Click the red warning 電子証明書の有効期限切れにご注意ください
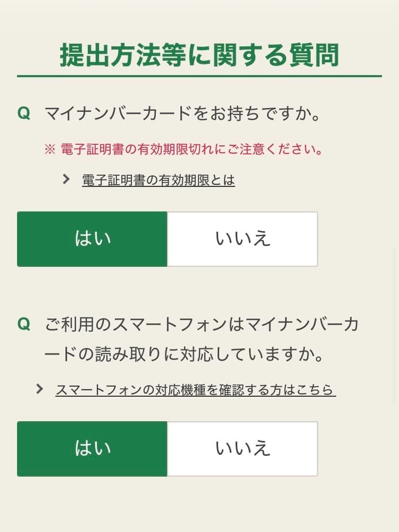This screenshot has height=532, width=399. (192, 149)
